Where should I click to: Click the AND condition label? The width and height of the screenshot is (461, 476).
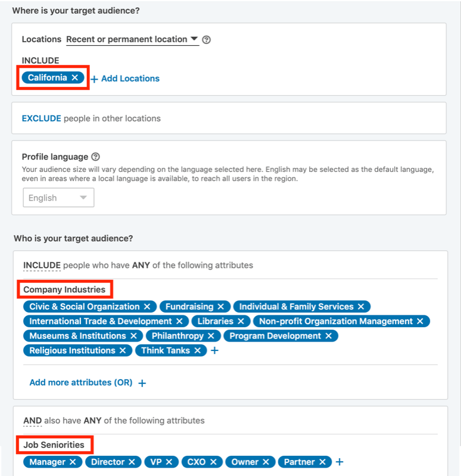pos(33,421)
